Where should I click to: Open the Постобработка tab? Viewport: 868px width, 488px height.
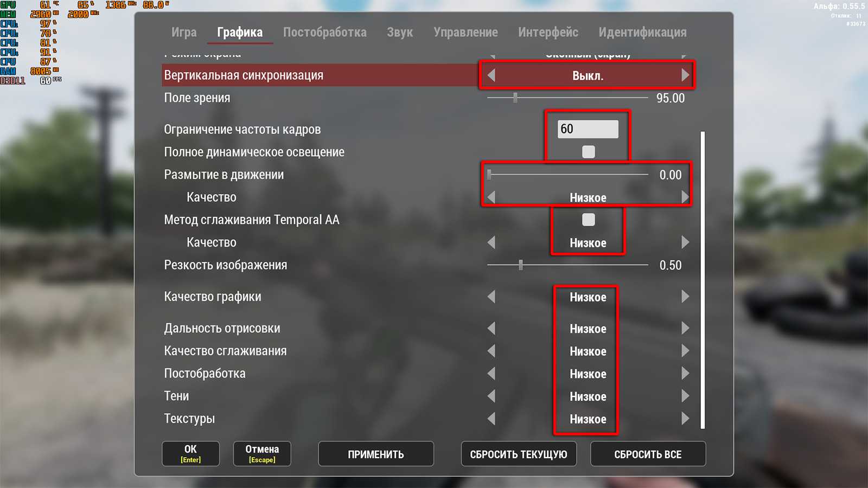[324, 32]
